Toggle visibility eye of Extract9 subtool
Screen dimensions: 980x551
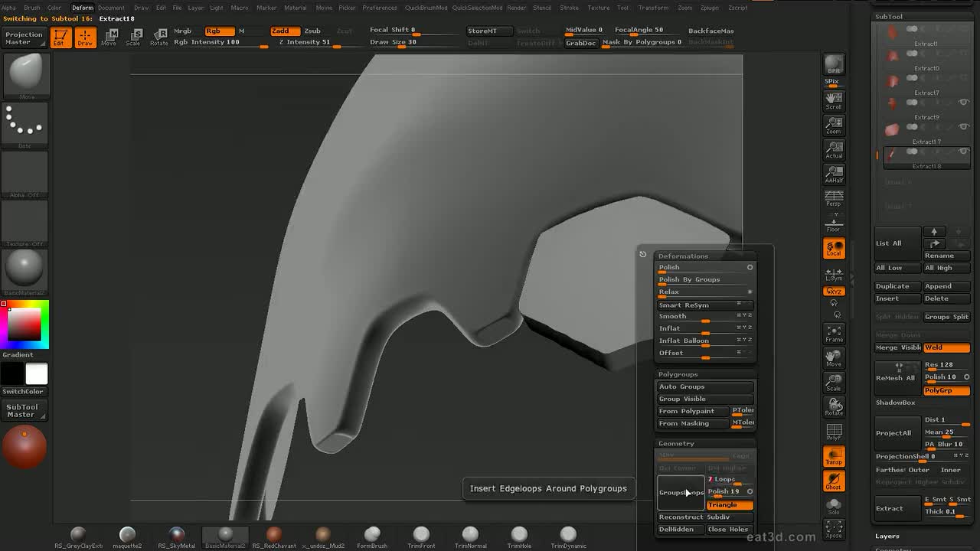pyautogui.click(x=964, y=103)
